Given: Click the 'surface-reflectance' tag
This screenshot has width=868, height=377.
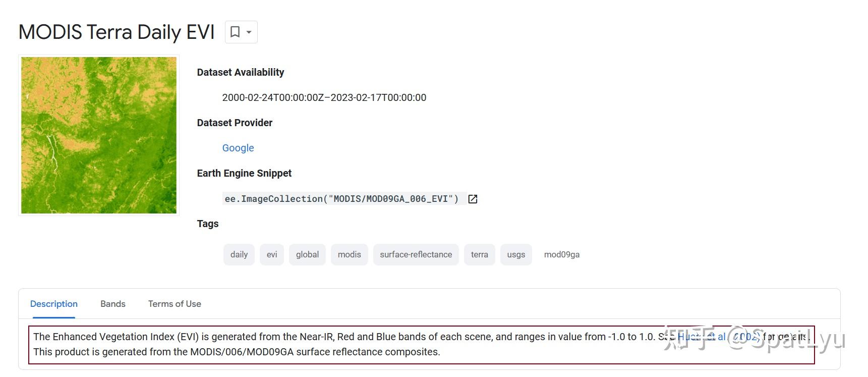Looking at the screenshot, I should click(416, 254).
